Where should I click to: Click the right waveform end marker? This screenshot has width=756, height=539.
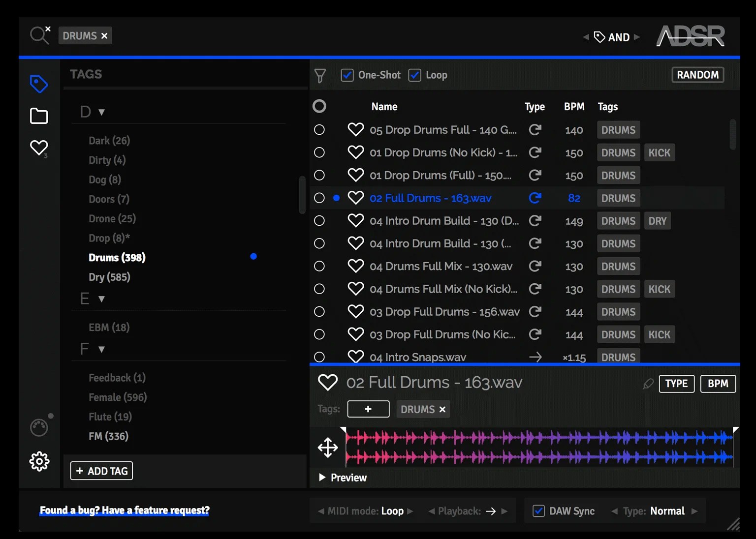tap(736, 430)
